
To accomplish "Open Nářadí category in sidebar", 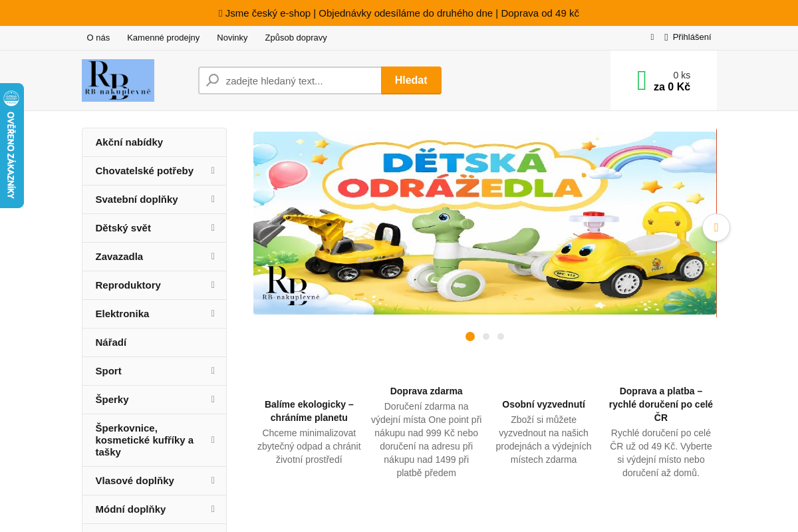I will [x=111, y=342].
